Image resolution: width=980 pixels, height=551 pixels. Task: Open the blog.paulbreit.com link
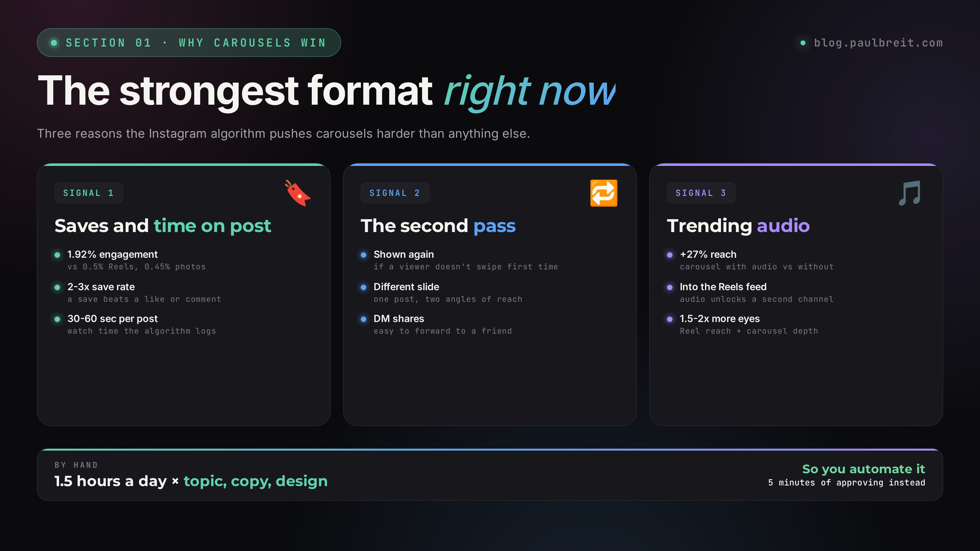click(878, 43)
